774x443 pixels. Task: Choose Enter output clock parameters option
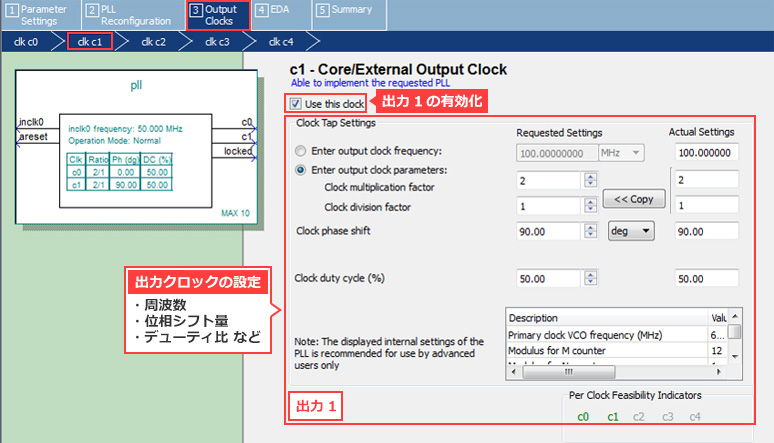[x=301, y=169]
